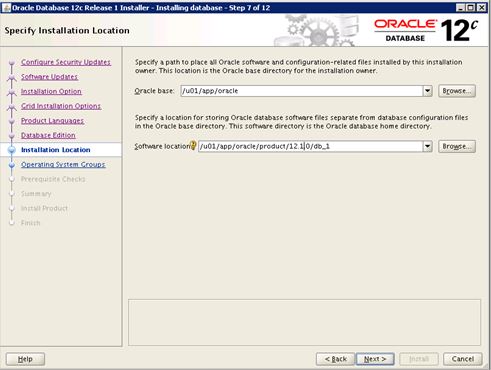Expand the Oracle base dropdown arrow

pyautogui.click(x=428, y=91)
